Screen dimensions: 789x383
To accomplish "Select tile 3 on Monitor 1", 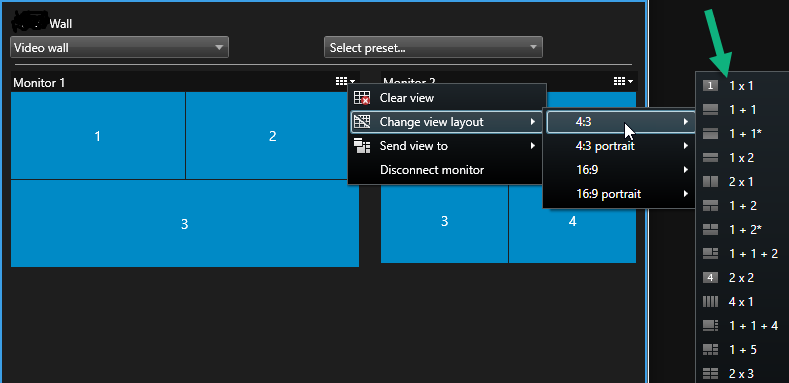I will pyautogui.click(x=185, y=223).
